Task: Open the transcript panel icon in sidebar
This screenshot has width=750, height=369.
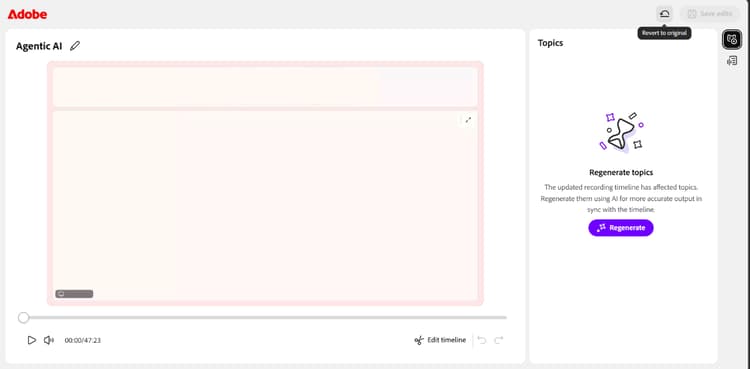Action: pyautogui.click(x=732, y=61)
